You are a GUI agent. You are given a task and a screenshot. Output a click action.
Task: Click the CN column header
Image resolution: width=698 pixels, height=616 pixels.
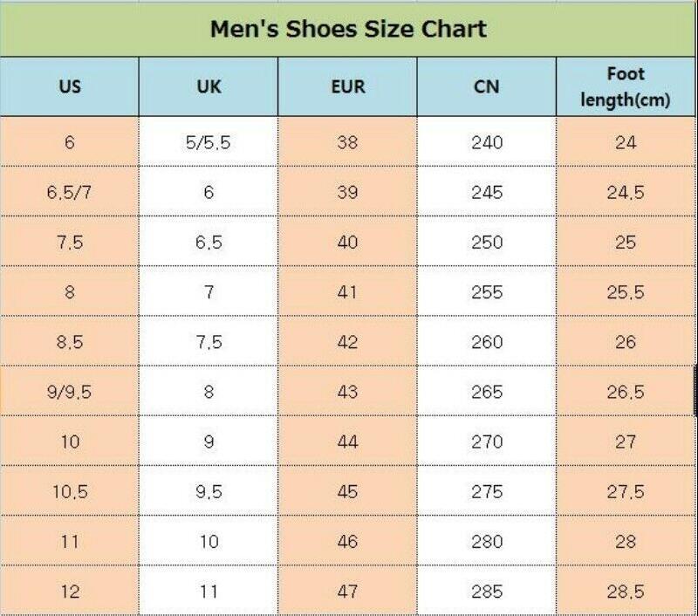(x=487, y=86)
